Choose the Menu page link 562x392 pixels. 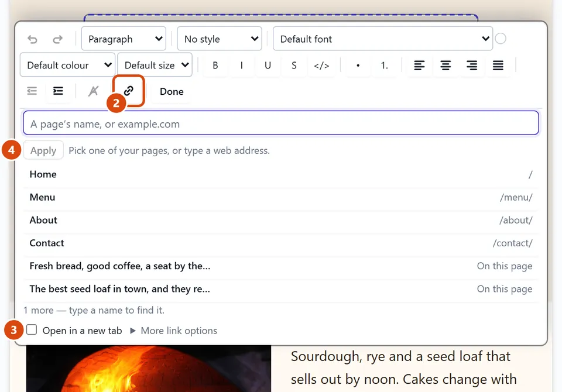[281, 197]
